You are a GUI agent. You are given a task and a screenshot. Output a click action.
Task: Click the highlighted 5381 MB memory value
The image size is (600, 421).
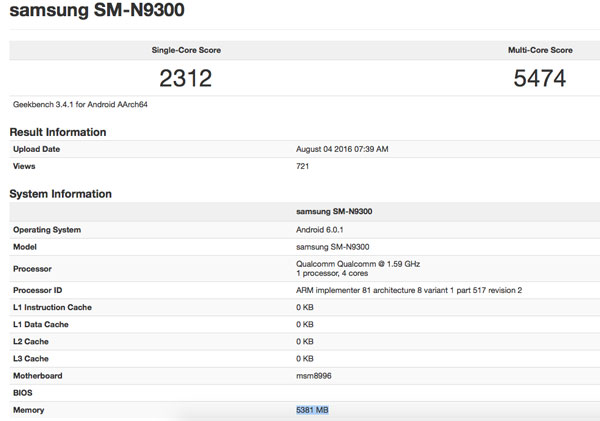point(312,410)
